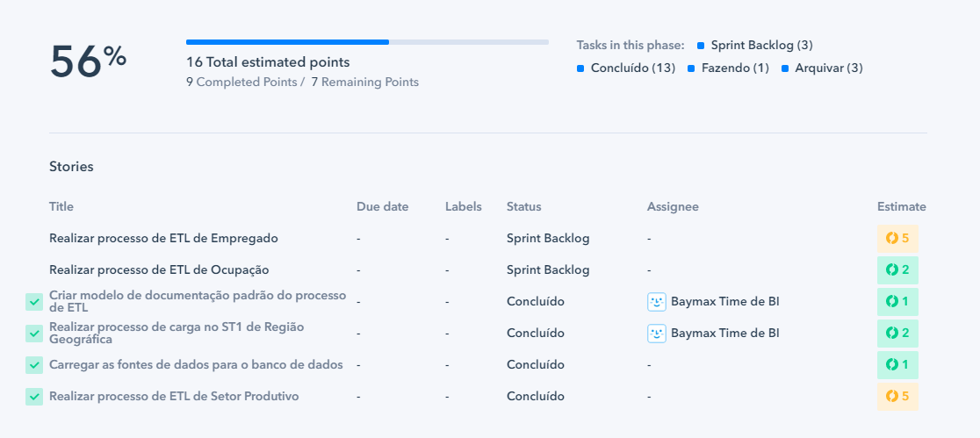Image resolution: width=980 pixels, height=438 pixels.
Task: Click the estimate badge on documentação padrão story
Action: click(897, 302)
